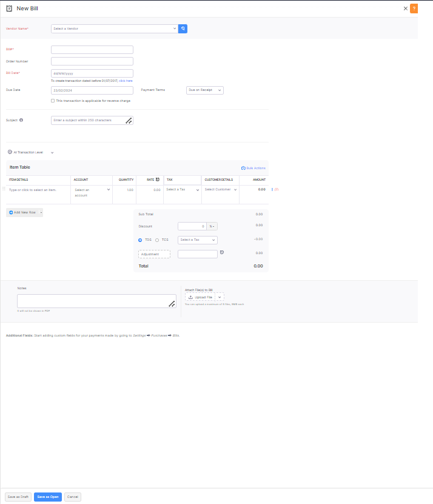Image resolution: width=433 pixels, height=504 pixels.
Task: Select the TCS radio button
Action: coord(158,240)
